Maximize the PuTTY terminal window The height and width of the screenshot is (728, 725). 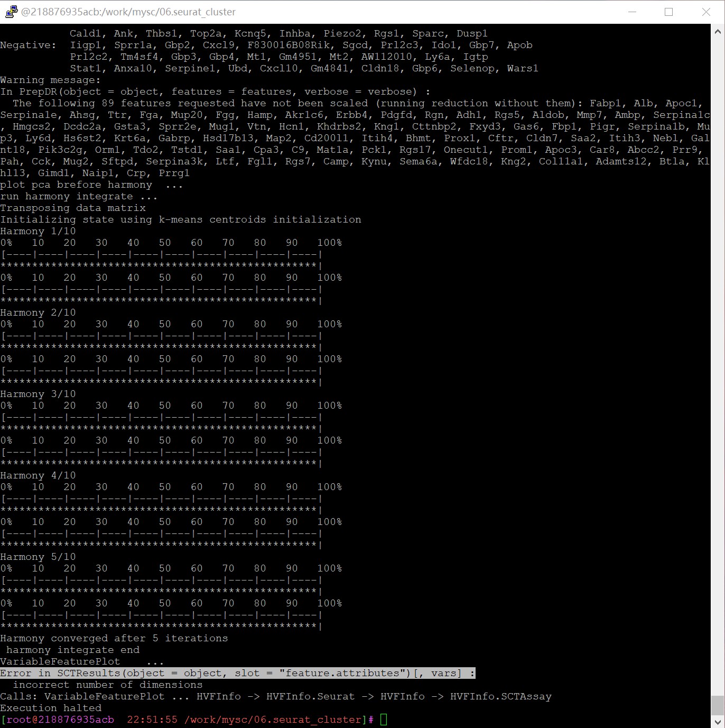coord(668,12)
